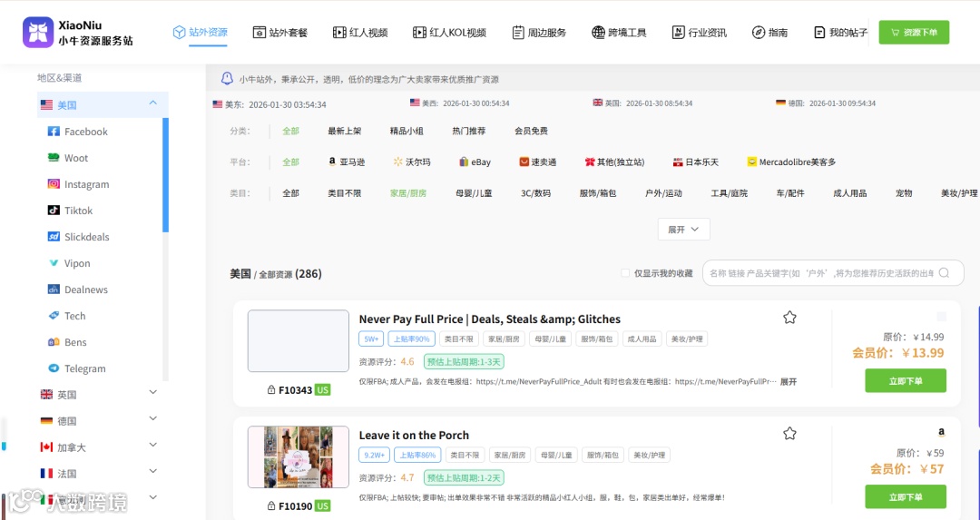This screenshot has width=980, height=520.
Task: Filter platform by 日本乐天
Action: click(x=696, y=162)
